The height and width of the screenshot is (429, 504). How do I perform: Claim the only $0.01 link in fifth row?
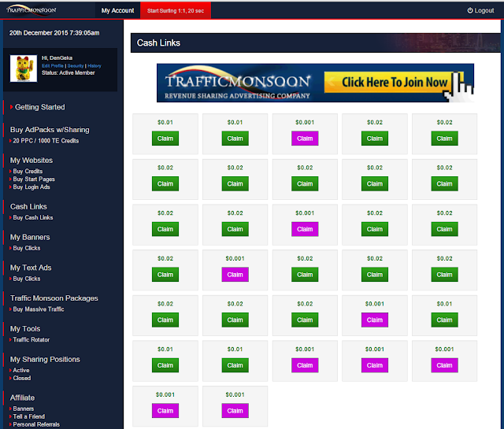444,320
